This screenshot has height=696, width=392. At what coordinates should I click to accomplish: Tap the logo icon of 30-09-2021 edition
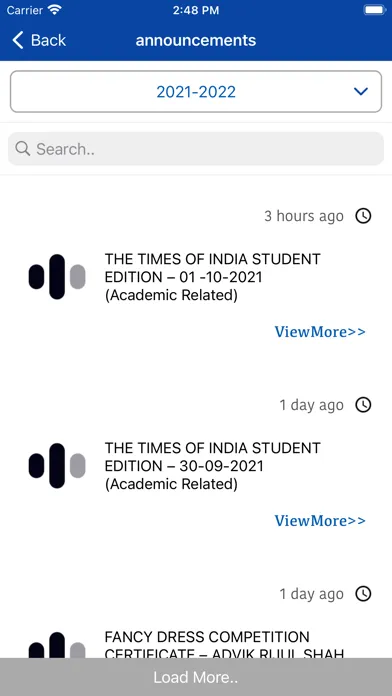(x=57, y=466)
